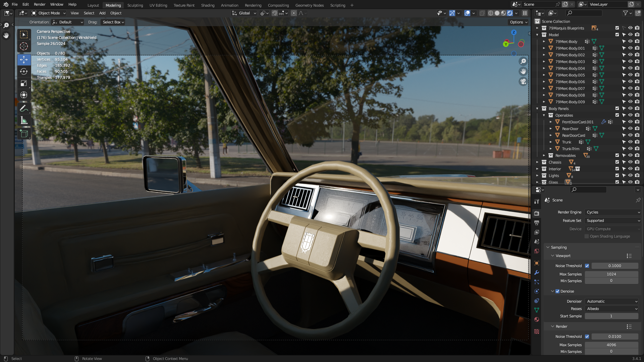Switch to the Shading workspace tab

pyautogui.click(x=208, y=5)
